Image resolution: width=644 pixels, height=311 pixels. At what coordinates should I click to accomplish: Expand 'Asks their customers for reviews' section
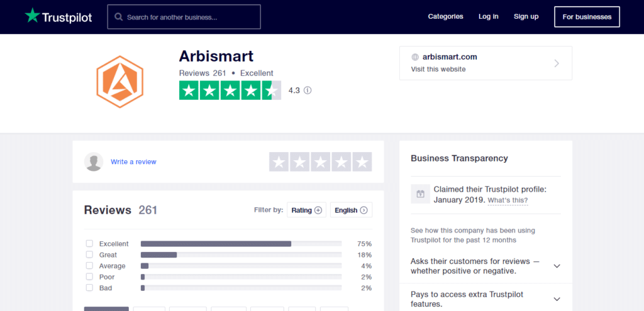(557, 266)
